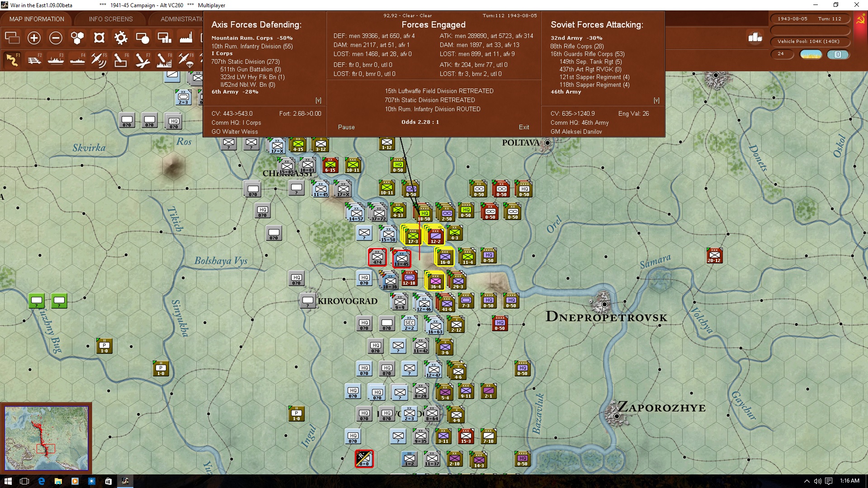Click the rectangle-and-circle unit icon
This screenshot has width=868, height=488.
click(142, 38)
